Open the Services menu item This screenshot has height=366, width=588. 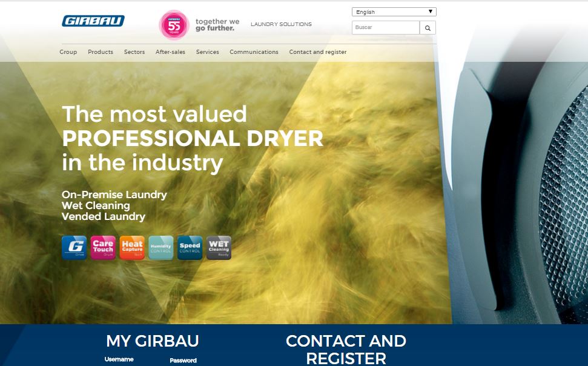(207, 52)
